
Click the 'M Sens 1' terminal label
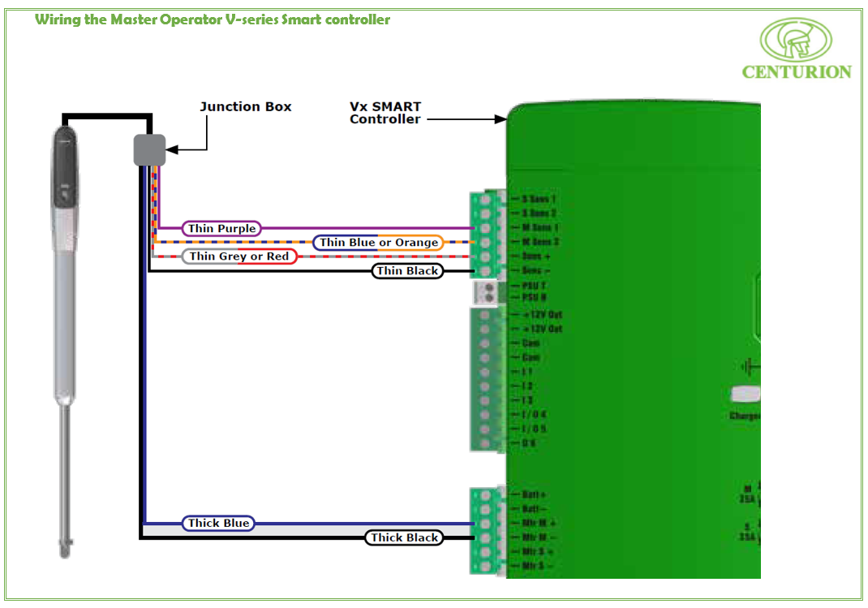(541, 227)
